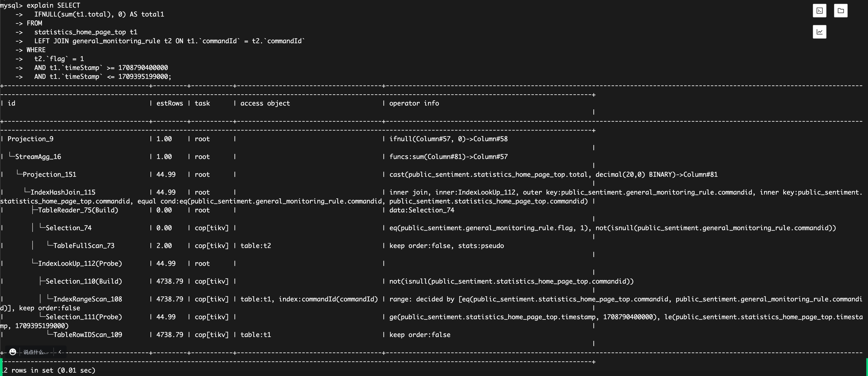Collapse the comment bar with left chevron
Screen dimensions: 868x376
(x=60, y=352)
